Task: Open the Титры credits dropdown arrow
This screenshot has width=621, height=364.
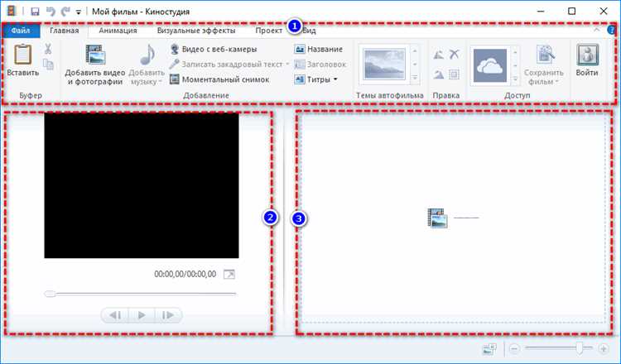Action: click(x=335, y=79)
